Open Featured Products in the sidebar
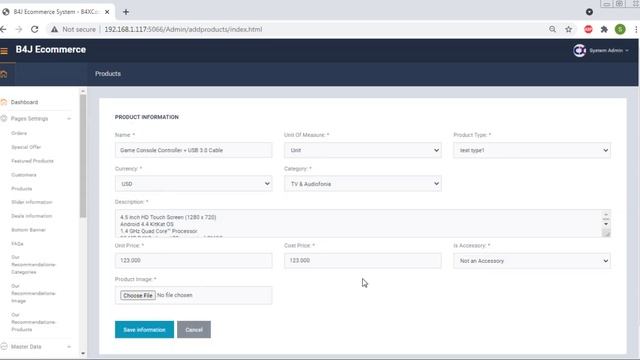640x360 pixels. point(32,161)
